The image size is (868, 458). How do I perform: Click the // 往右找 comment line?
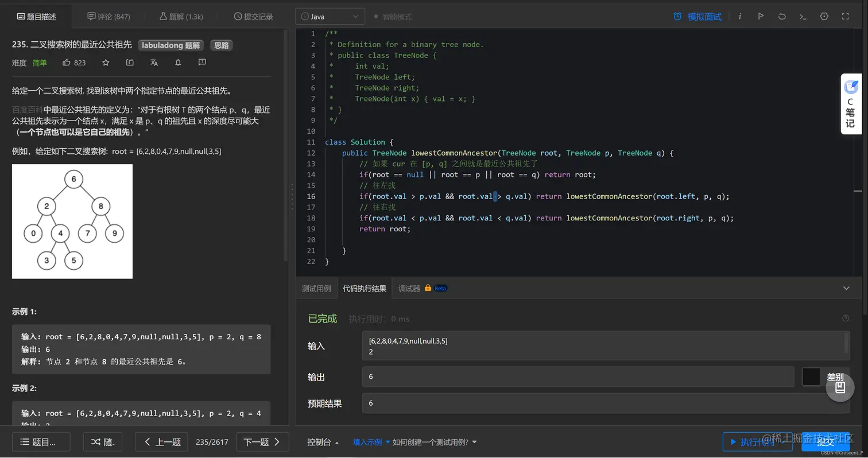(377, 207)
